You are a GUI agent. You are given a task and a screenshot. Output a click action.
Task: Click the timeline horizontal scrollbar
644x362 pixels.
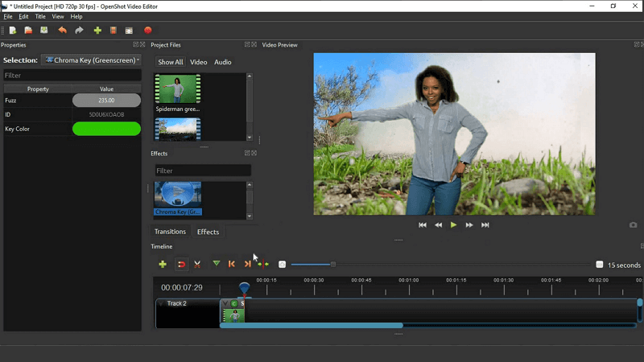coord(312,326)
